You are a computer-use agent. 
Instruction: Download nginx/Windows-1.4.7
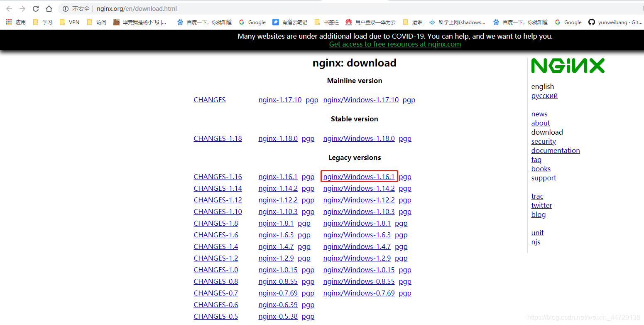tap(357, 246)
